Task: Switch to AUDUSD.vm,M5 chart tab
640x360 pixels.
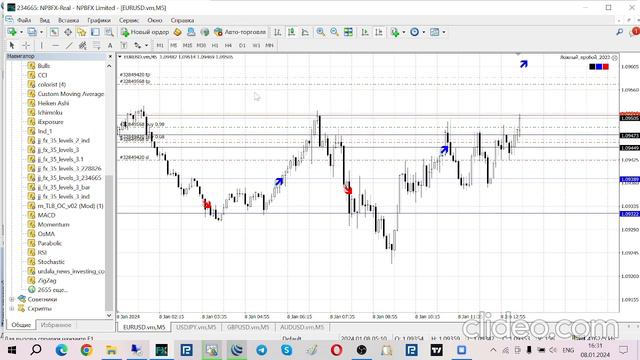Action: pyautogui.click(x=302, y=327)
